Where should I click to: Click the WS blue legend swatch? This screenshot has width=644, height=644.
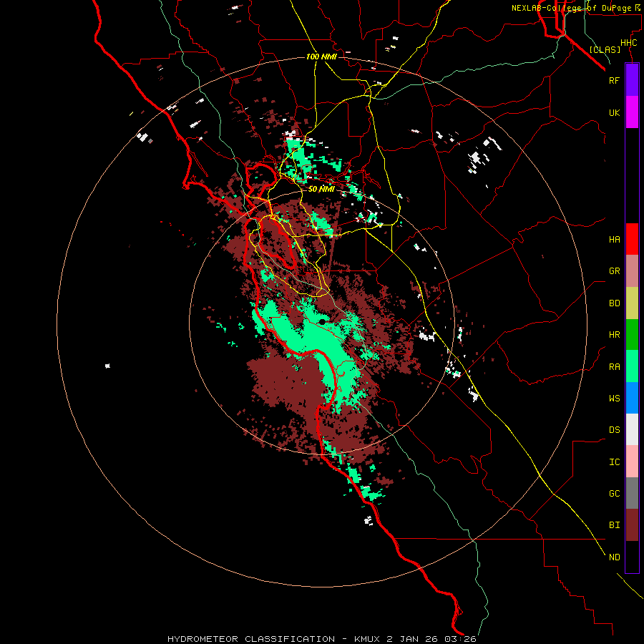click(x=632, y=398)
